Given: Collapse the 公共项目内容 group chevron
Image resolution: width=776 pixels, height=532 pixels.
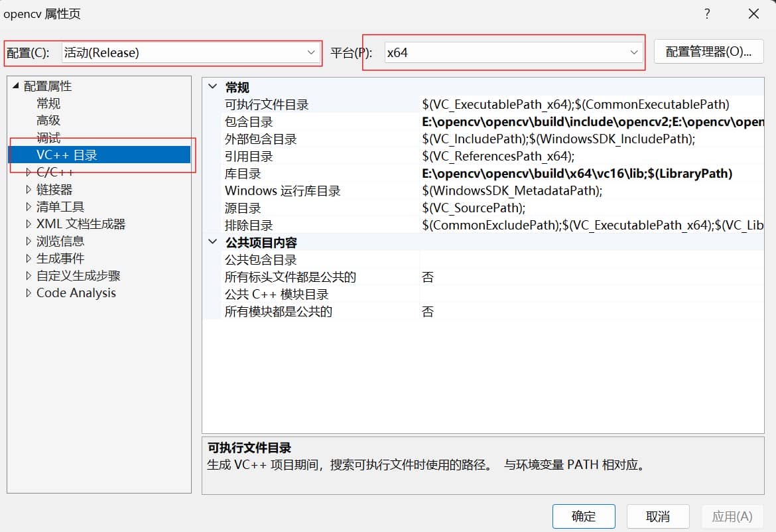Looking at the screenshot, I should pos(213,242).
